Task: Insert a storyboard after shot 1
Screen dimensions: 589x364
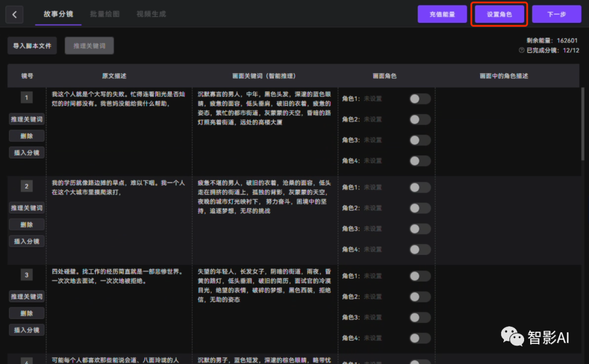Action: (x=27, y=153)
